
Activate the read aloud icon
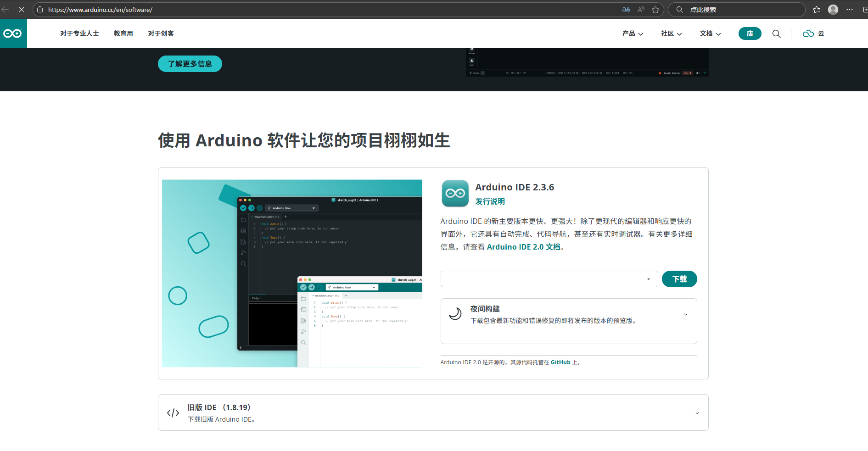(x=641, y=10)
